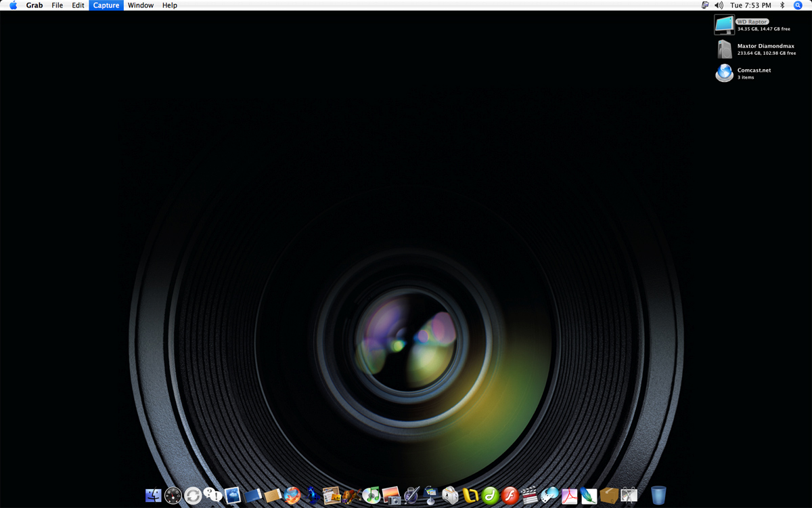Open the Help menu
The width and height of the screenshot is (812, 508).
(170, 5)
